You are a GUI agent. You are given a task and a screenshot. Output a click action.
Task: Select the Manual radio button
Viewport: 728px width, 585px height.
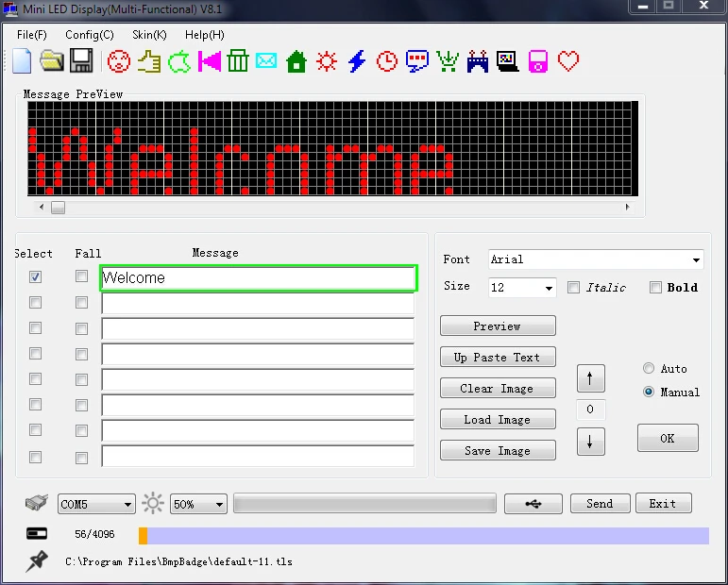(649, 392)
